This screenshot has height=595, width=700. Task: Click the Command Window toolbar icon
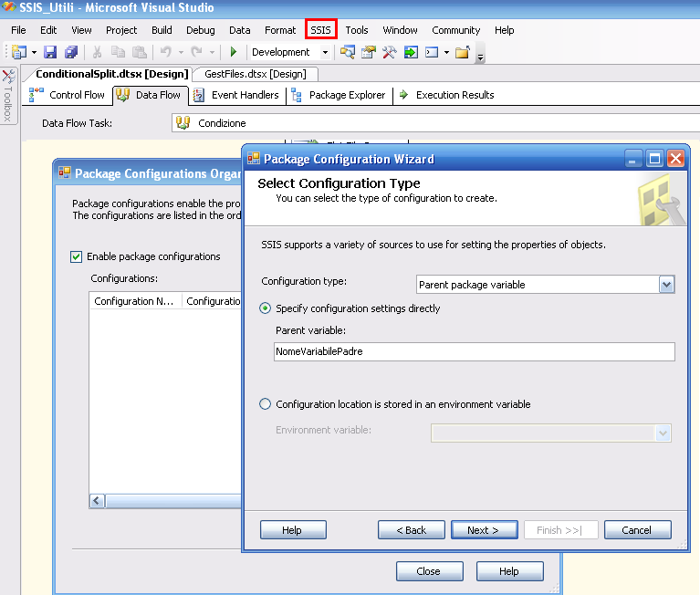click(x=432, y=52)
